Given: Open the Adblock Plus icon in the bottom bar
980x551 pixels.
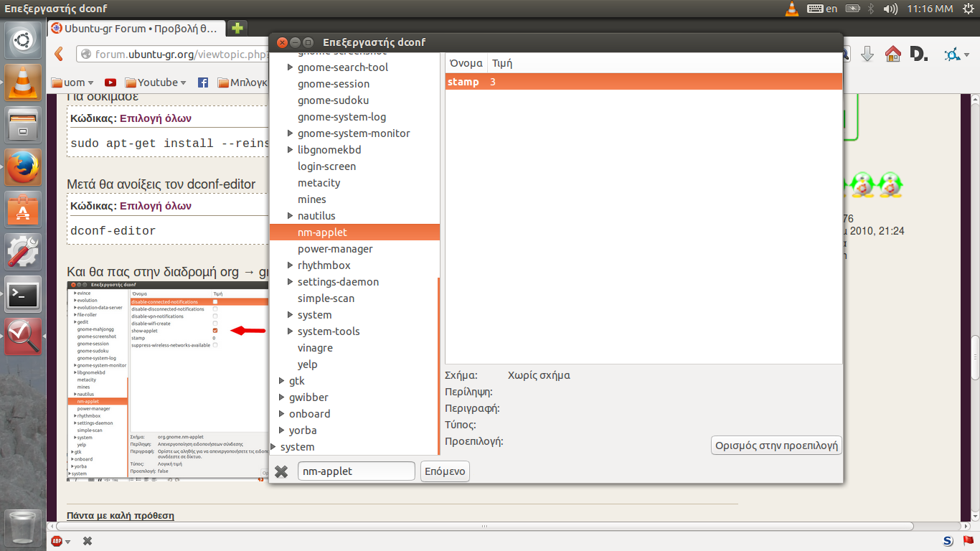Looking at the screenshot, I should tap(57, 541).
